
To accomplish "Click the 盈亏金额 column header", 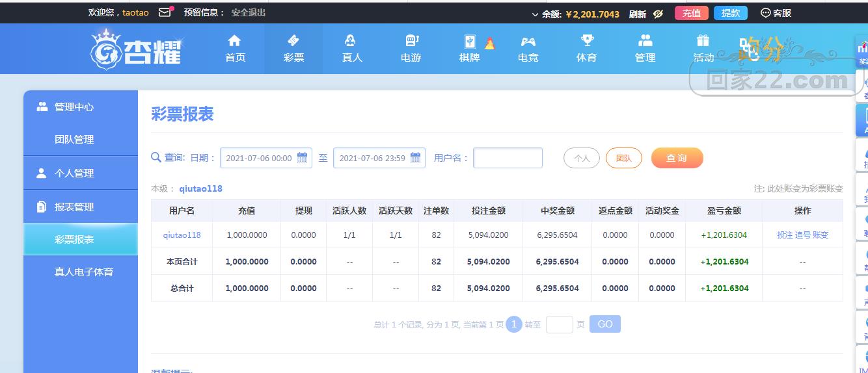I will 724,211.
